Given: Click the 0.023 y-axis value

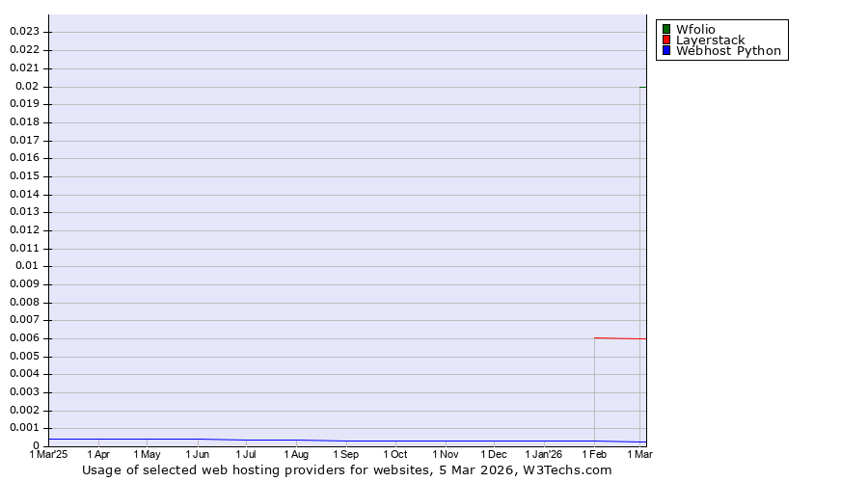Looking at the screenshot, I should (x=24, y=32).
